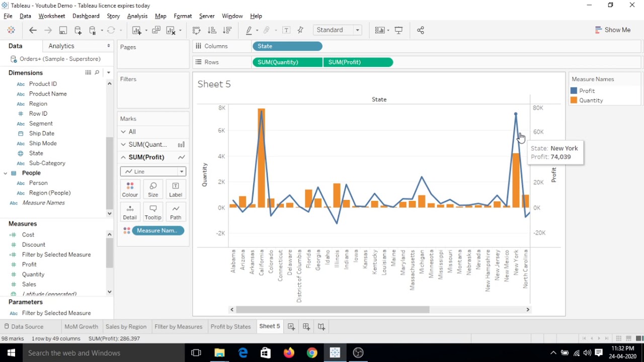Viewport: 644px width, 362px height.
Task: Click the chart horizontal scrollbar thumb
Action: 333,310
